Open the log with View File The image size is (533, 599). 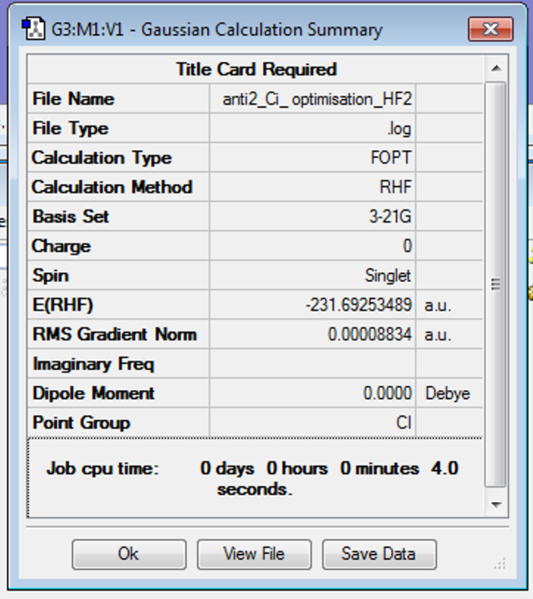(x=254, y=554)
